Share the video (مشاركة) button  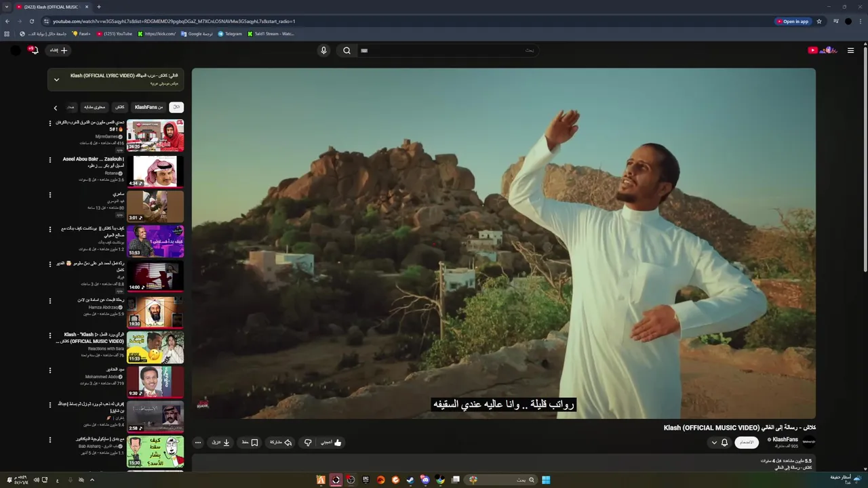click(x=280, y=443)
